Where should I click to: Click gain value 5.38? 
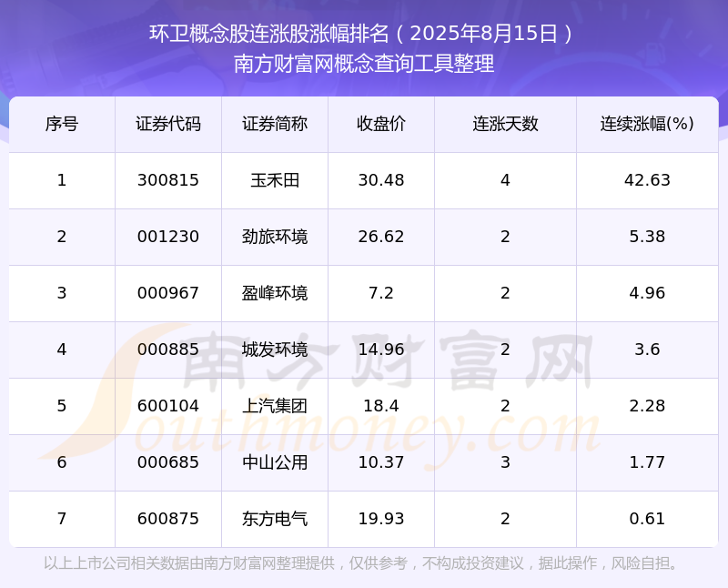pyautogui.click(x=647, y=237)
